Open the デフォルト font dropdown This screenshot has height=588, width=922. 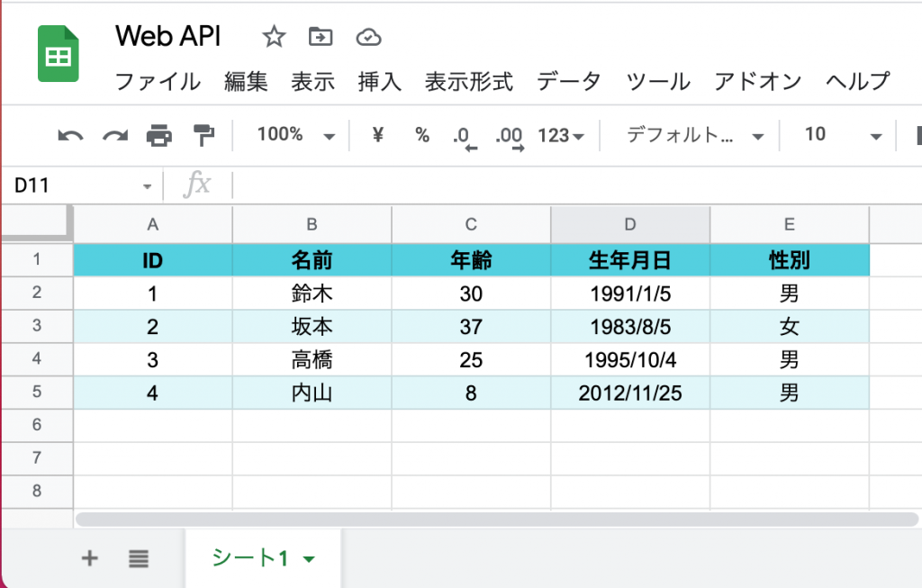(x=696, y=135)
